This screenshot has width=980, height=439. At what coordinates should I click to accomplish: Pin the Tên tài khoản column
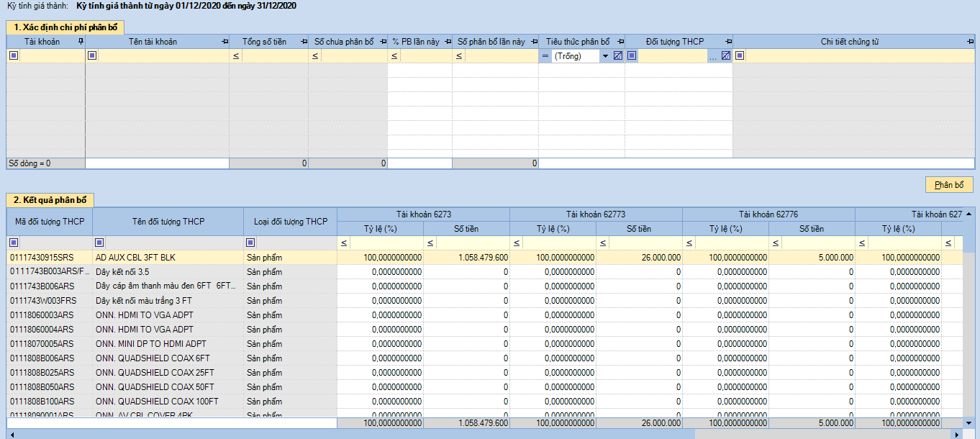coord(225,42)
